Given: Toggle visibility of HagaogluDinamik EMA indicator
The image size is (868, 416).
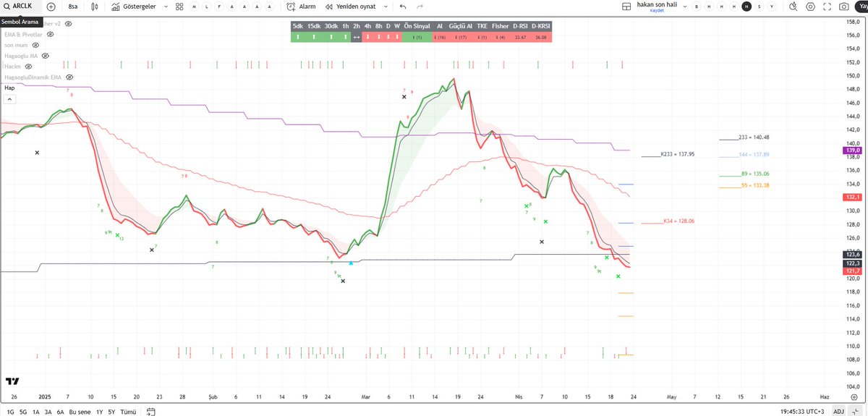Looking at the screenshot, I should (69, 76).
